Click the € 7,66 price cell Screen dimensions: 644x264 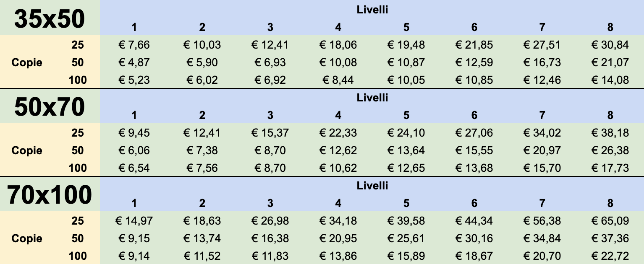click(x=134, y=45)
